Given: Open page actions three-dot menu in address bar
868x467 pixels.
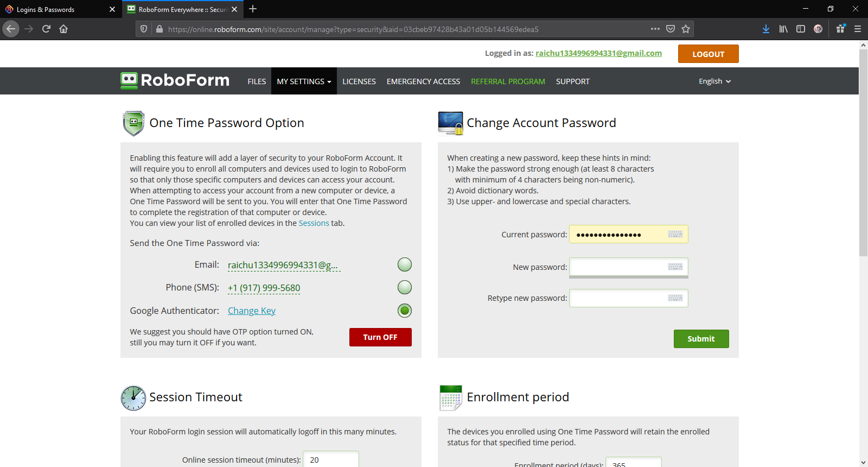Looking at the screenshot, I should pos(655,29).
